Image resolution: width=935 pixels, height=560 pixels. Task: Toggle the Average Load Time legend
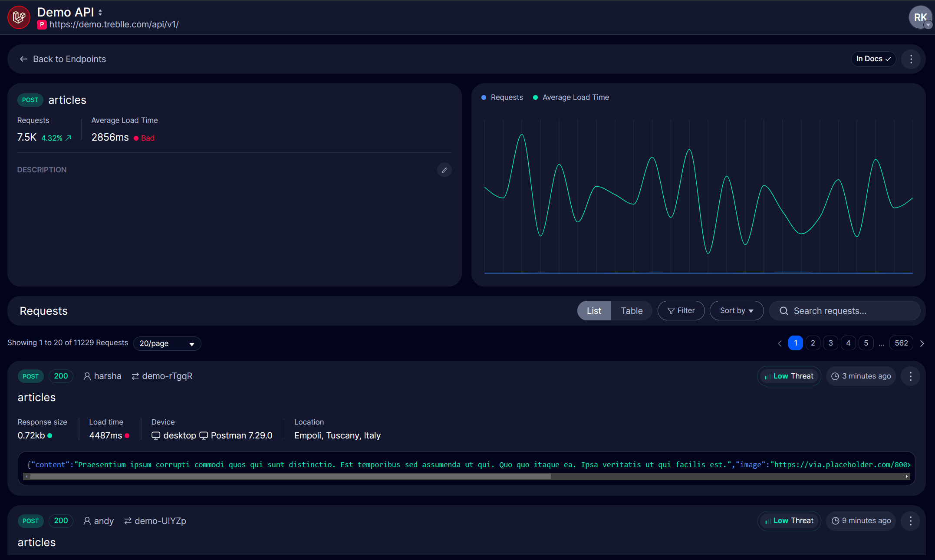coord(571,97)
